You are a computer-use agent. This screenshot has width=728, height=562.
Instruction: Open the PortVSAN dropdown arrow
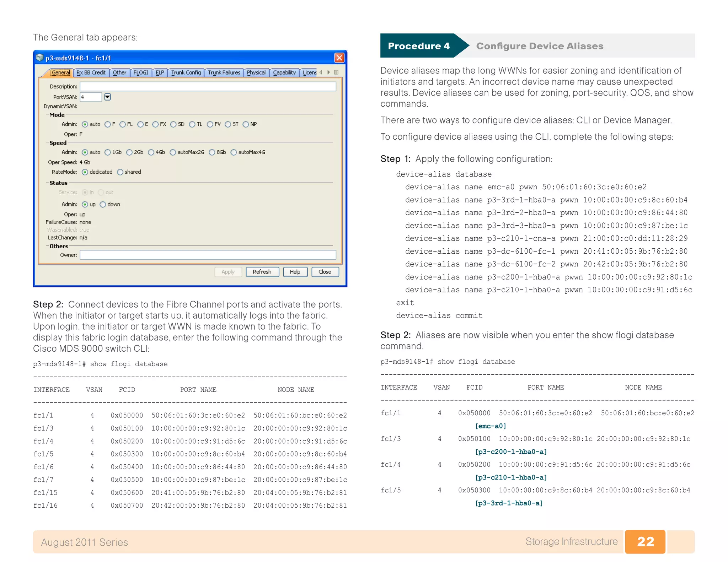pos(107,97)
